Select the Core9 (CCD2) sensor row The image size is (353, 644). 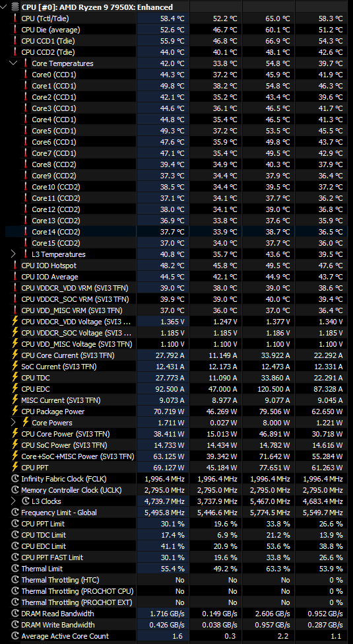coord(177,176)
